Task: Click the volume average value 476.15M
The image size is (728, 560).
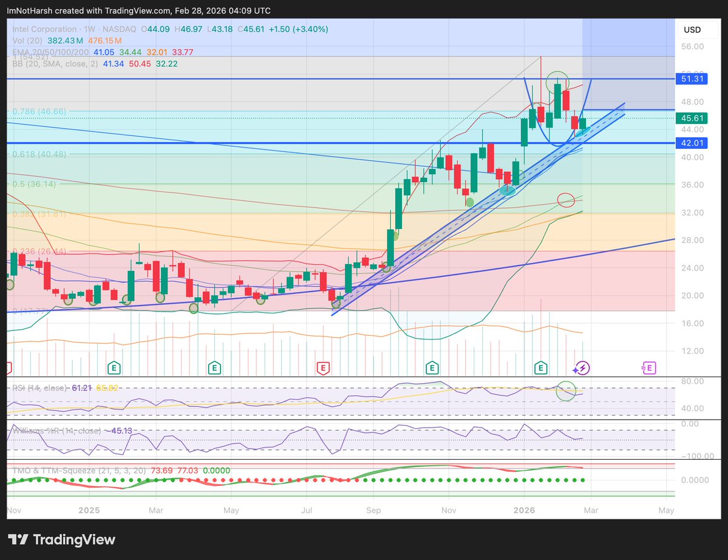Action: coord(105,41)
